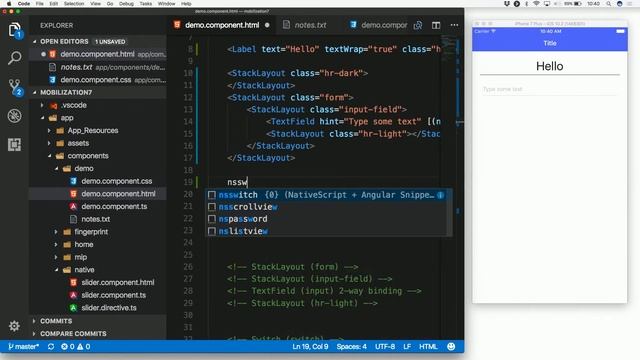Select demo.component.css in Open Editors
The image size is (640, 360).
(98, 80)
